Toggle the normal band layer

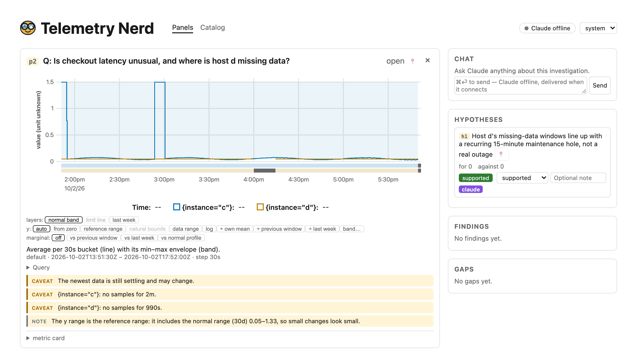coord(63,220)
